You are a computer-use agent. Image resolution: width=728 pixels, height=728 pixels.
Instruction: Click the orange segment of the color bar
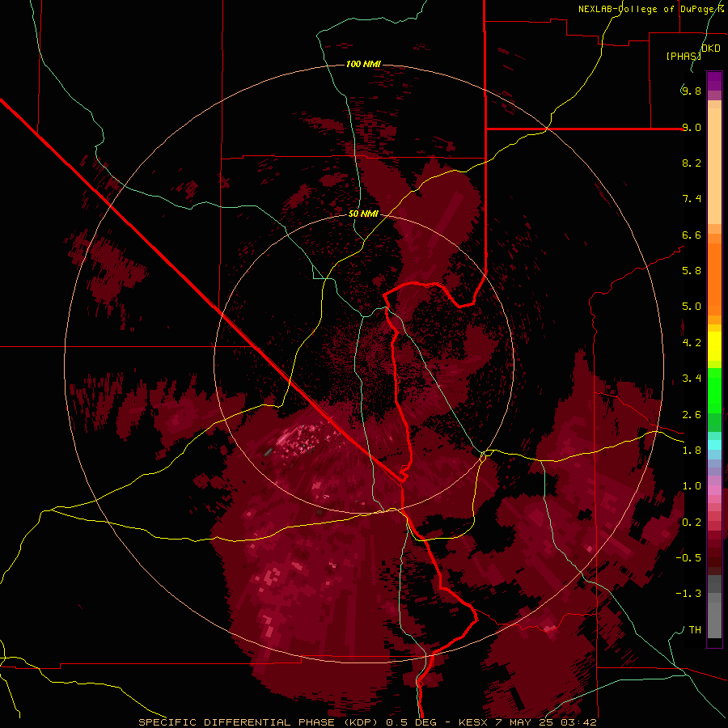(x=714, y=279)
